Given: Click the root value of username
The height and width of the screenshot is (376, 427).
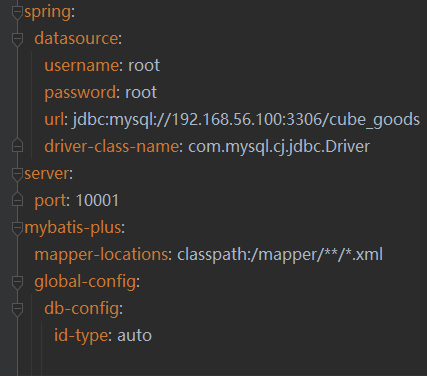Looking at the screenshot, I should point(144,65).
